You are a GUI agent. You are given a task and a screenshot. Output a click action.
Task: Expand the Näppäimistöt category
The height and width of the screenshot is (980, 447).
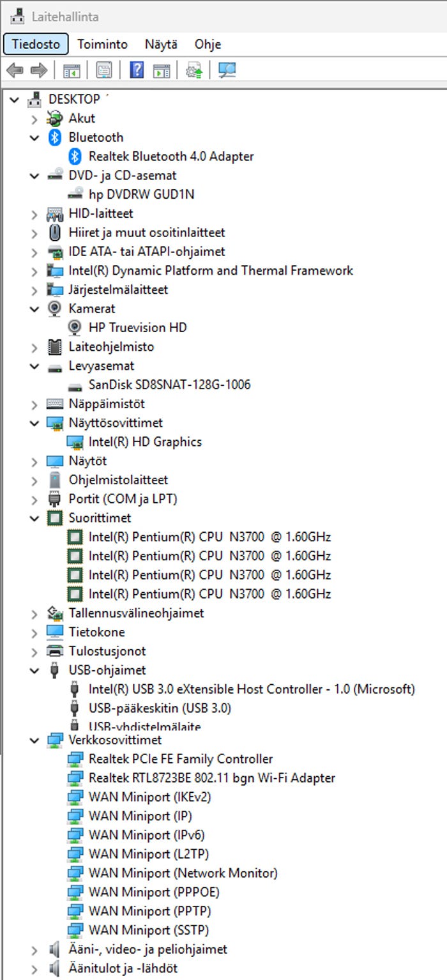[34, 404]
